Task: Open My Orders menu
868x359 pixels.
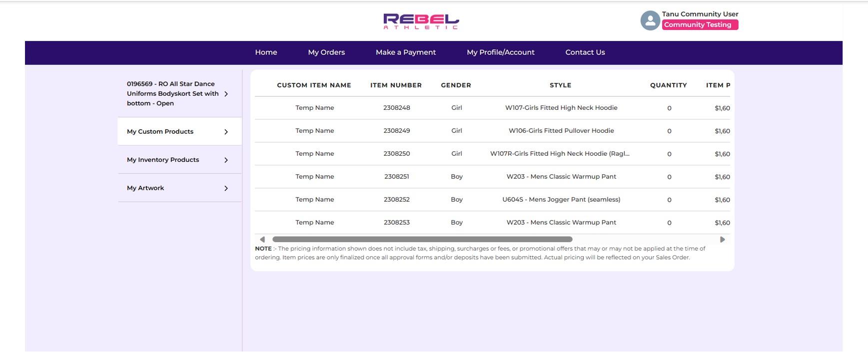Action: tap(326, 52)
